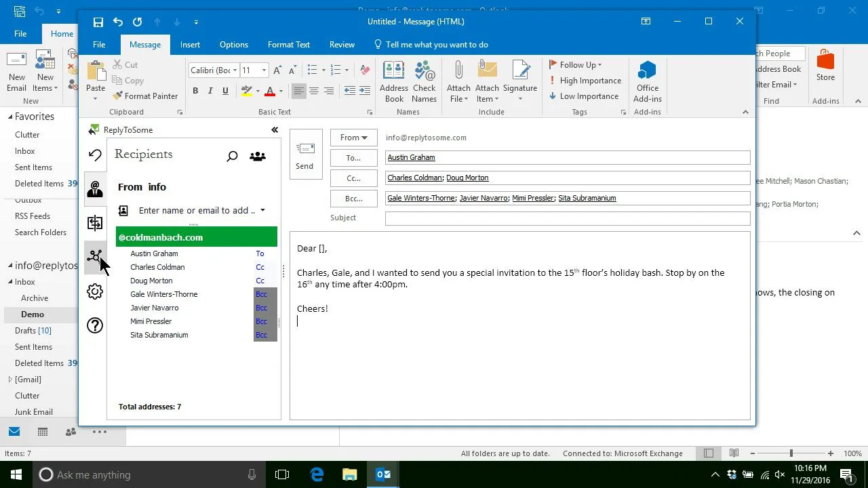Search recipients with the magnifier icon
This screenshot has width=868, height=488.
[232, 157]
